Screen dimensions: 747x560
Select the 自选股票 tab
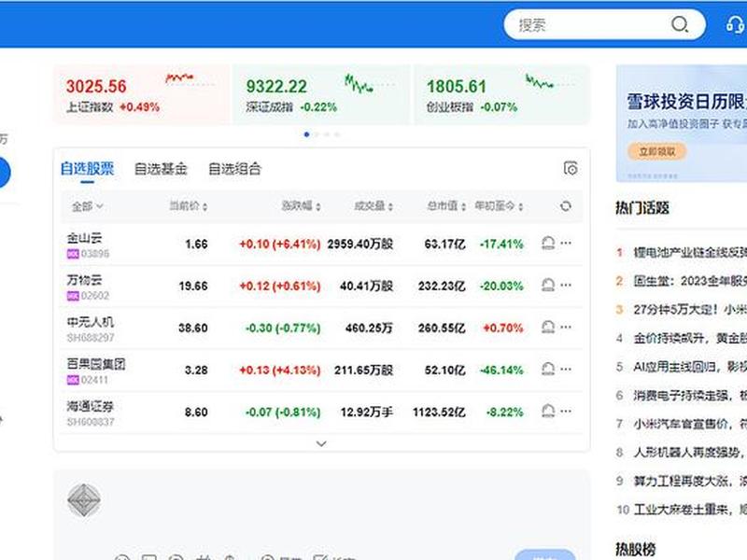point(87,169)
